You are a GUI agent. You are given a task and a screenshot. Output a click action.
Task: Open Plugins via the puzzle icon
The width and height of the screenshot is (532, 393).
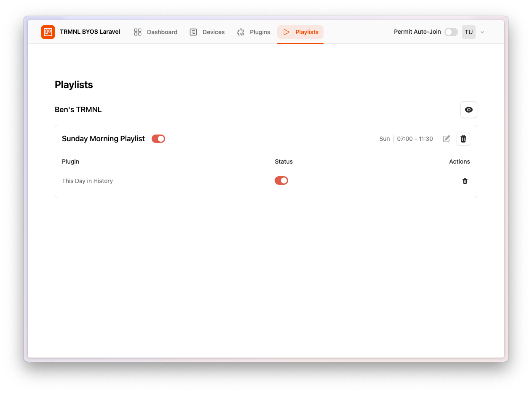click(240, 32)
